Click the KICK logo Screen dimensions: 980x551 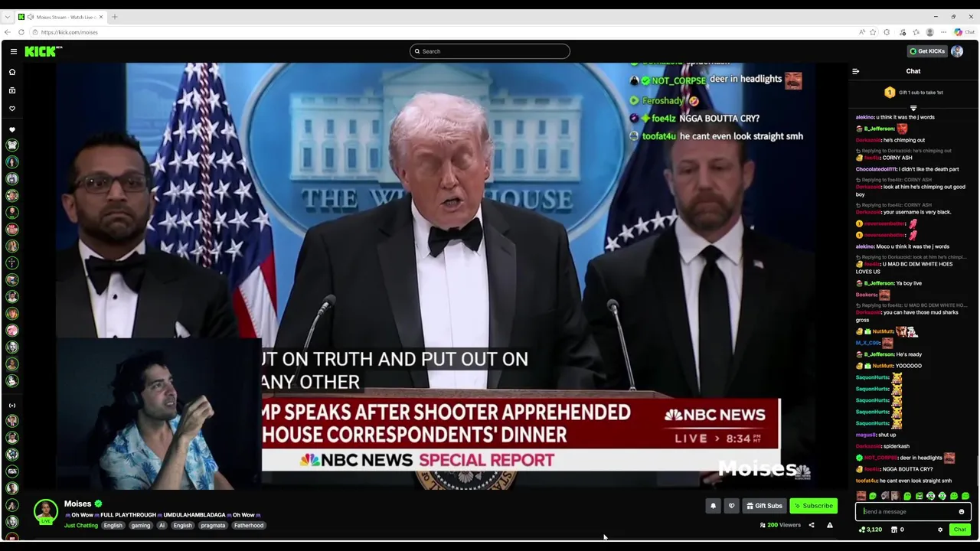tap(43, 51)
